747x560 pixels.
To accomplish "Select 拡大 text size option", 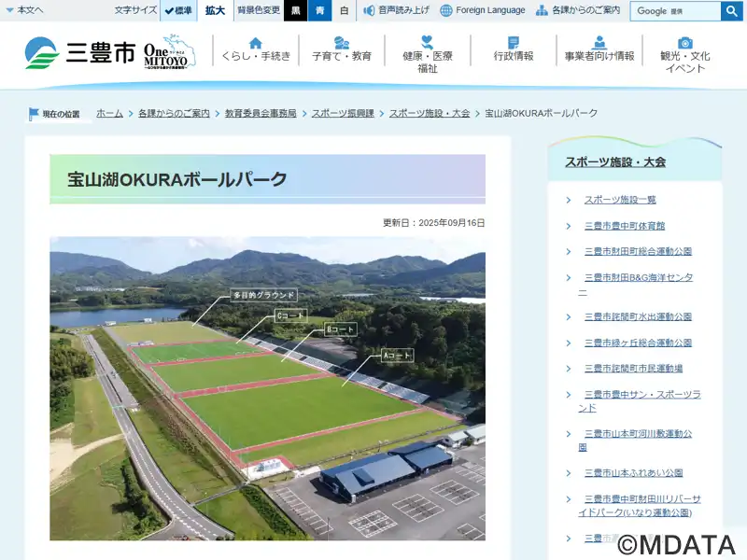I will (215, 10).
